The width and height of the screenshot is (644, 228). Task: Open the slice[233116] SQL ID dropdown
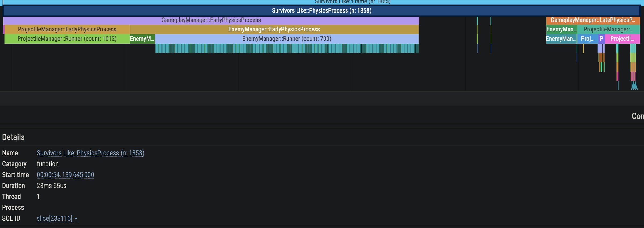tap(57, 218)
